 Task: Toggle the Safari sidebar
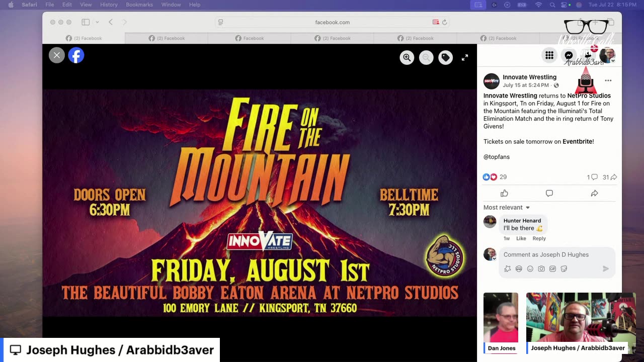point(86,22)
